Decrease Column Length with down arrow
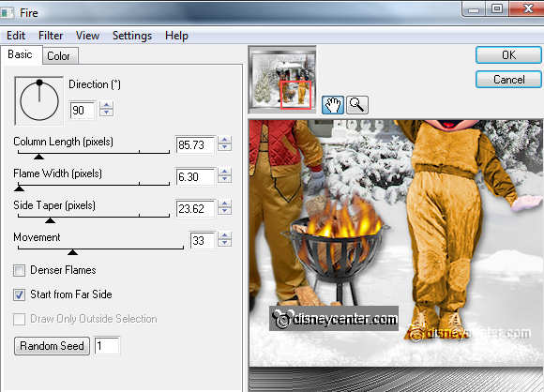544x392 pixels. (225, 147)
